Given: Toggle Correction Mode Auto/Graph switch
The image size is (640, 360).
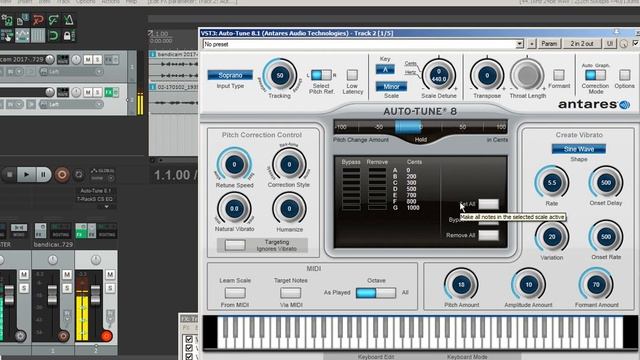Looking at the screenshot, I should pos(596,75).
